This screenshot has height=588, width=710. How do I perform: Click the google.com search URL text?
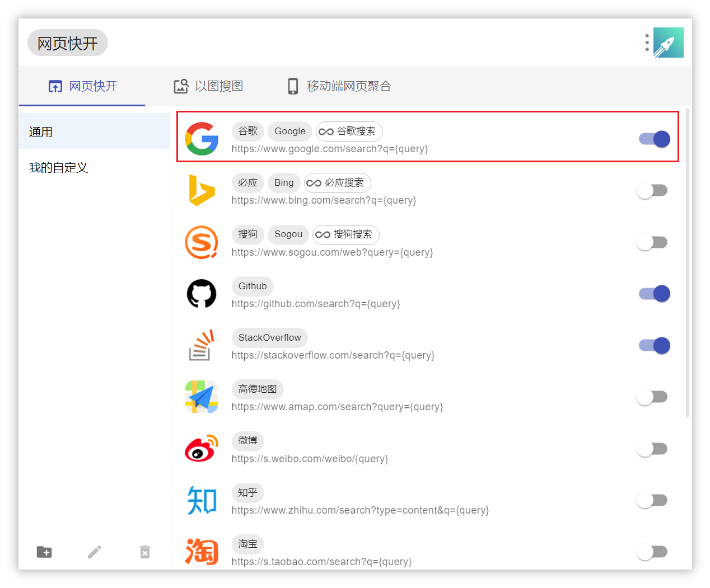click(x=330, y=149)
